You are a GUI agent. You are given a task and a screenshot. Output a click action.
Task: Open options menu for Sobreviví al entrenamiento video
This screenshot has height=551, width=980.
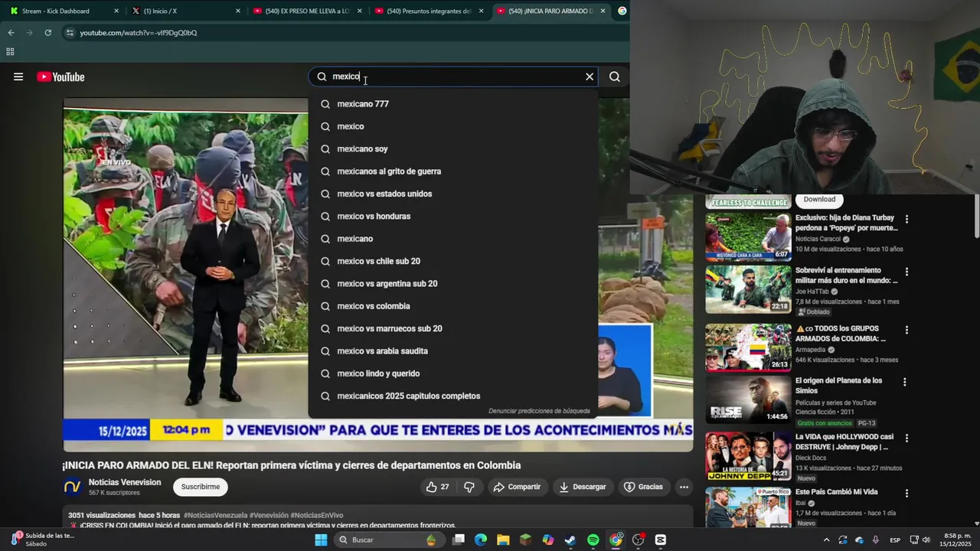(906, 272)
